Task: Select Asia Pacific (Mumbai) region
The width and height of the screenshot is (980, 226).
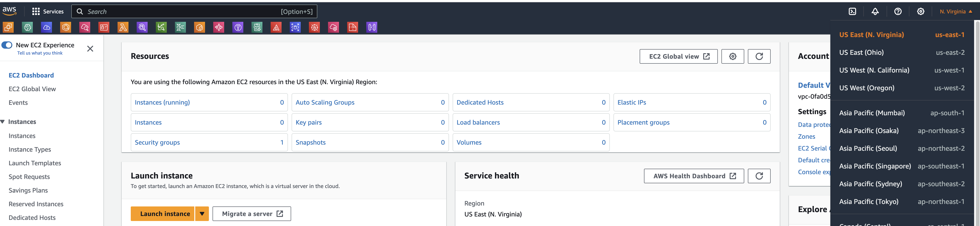Action: click(x=902, y=113)
